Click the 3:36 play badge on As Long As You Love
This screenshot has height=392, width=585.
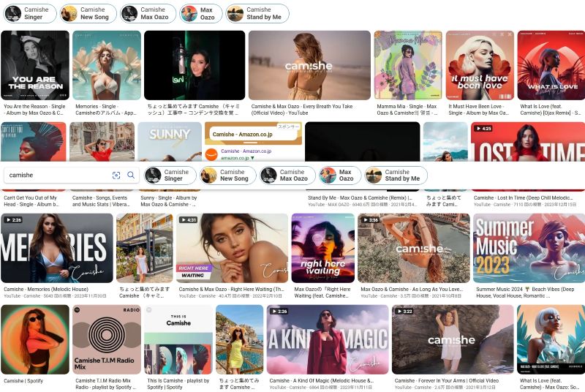click(x=370, y=219)
